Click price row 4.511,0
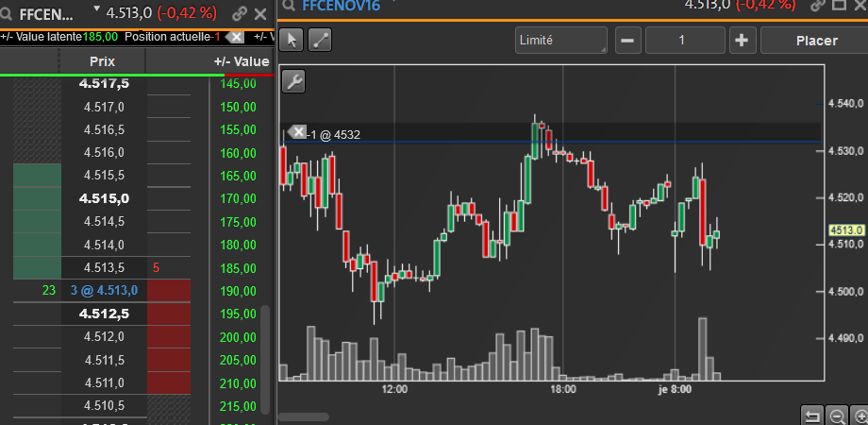Screen dimensions: 868x425 click(x=104, y=382)
